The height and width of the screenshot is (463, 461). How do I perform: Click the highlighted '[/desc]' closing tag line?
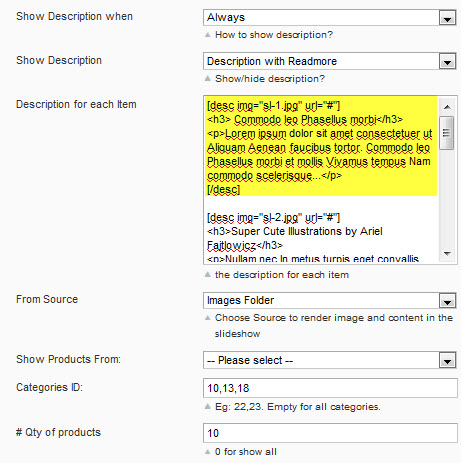pyautogui.click(x=223, y=189)
